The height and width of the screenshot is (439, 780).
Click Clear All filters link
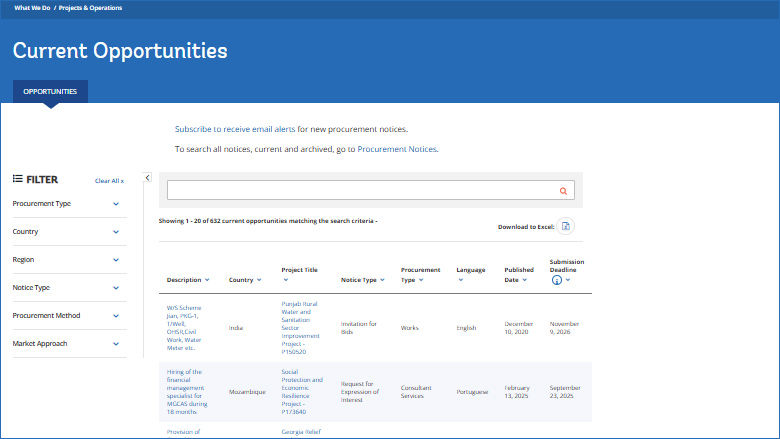click(109, 181)
